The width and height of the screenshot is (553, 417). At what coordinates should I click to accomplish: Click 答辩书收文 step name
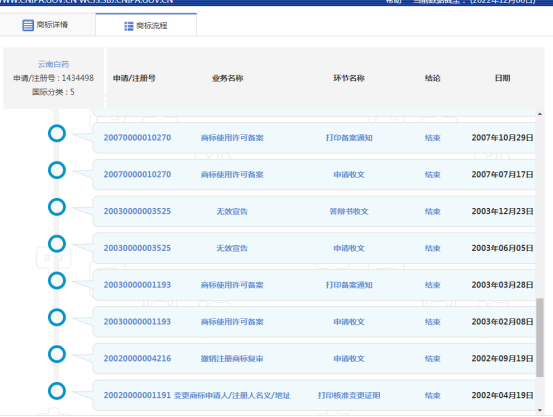point(349,211)
